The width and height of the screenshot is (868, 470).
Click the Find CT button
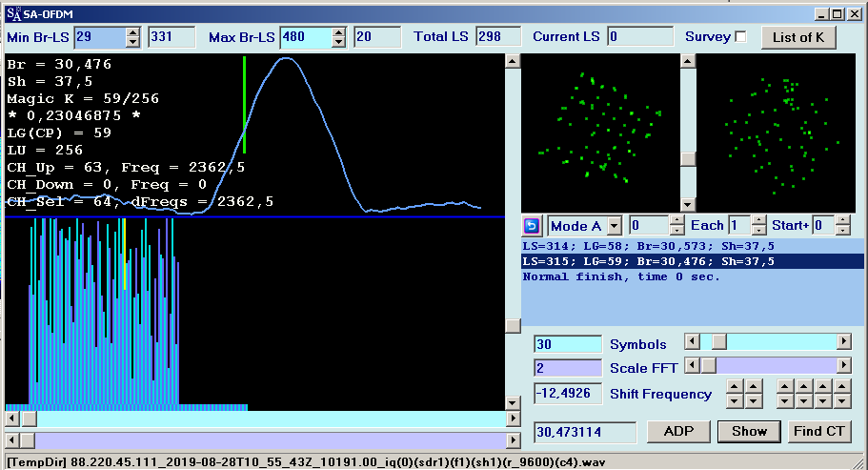pos(818,431)
